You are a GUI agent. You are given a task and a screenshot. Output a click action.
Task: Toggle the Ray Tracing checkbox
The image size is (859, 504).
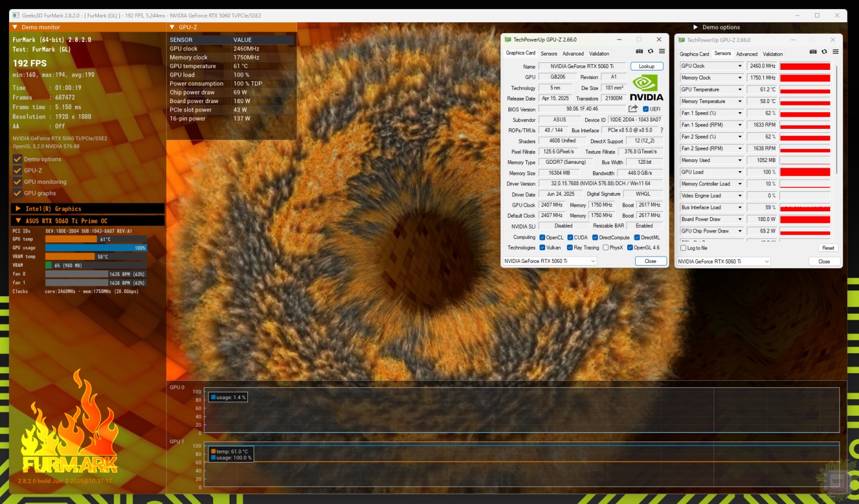point(570,247)
